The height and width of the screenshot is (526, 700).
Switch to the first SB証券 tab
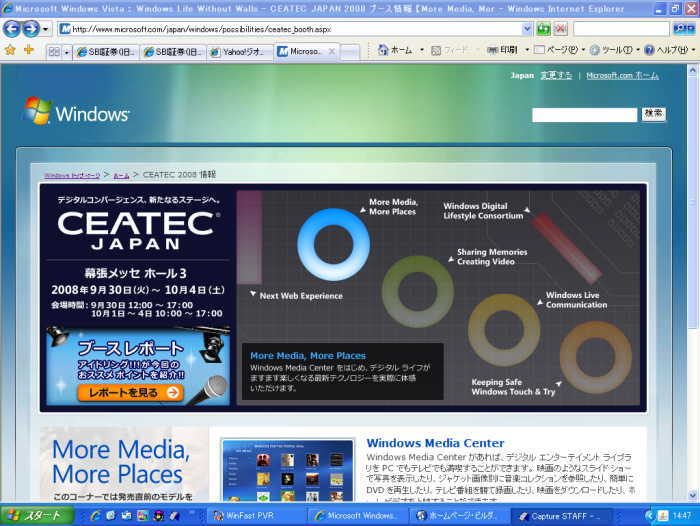pos(106,51)
